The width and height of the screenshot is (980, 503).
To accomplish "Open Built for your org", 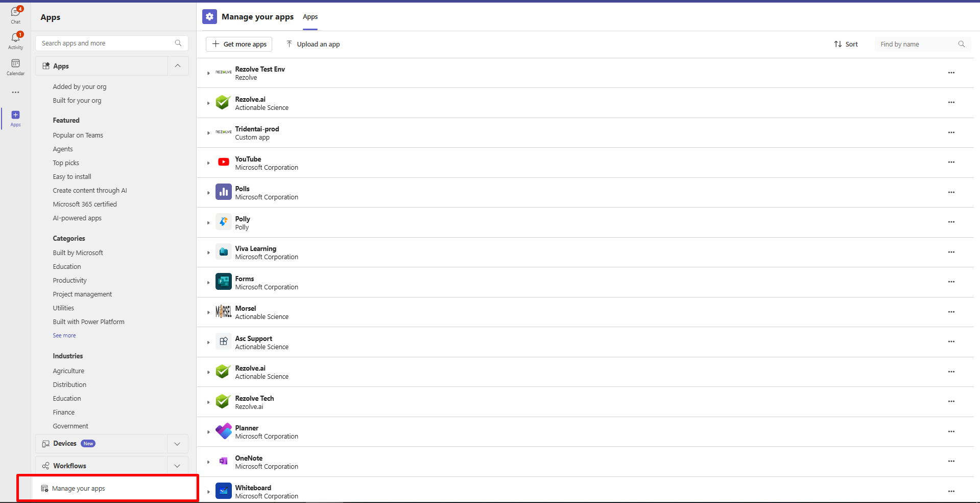I will point(77,101).
